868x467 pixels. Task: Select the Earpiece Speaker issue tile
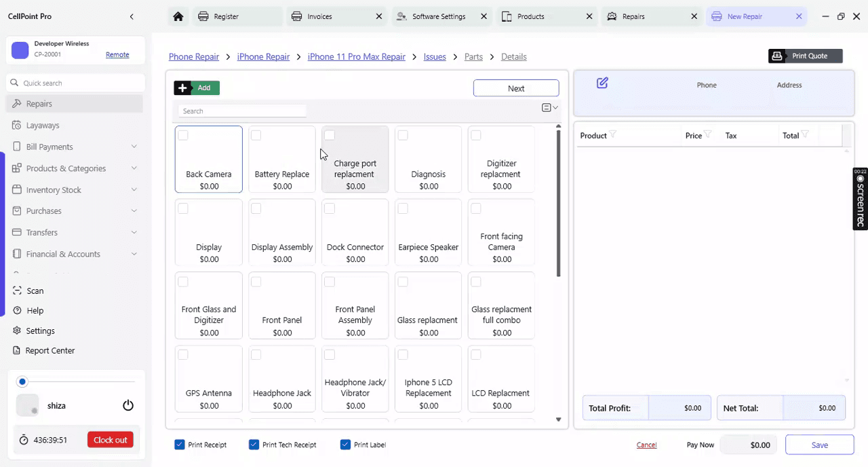[x=429, y=232]
